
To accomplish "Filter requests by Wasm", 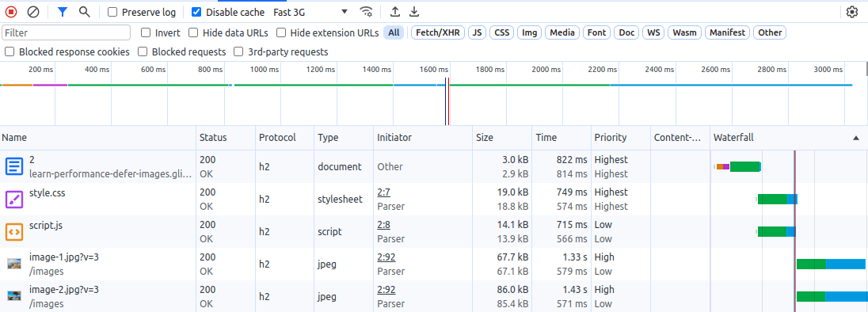I will (x=684, y=32).
